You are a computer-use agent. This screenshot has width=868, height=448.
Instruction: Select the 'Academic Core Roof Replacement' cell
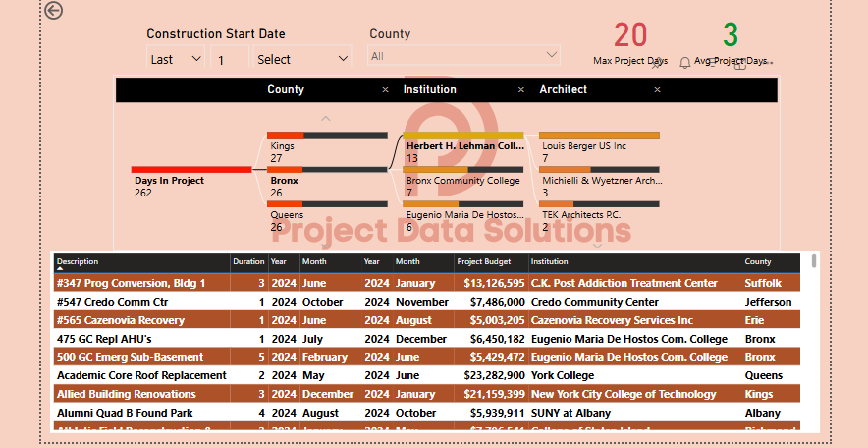click(142, 375)
